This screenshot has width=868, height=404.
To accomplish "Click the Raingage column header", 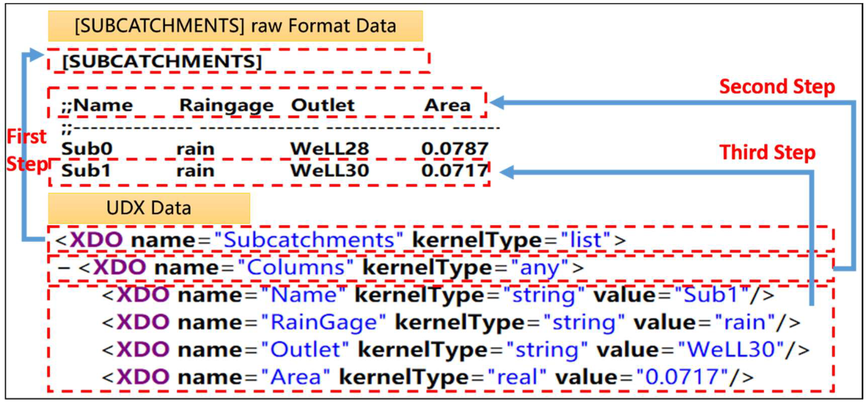I will tap(226, 105).
